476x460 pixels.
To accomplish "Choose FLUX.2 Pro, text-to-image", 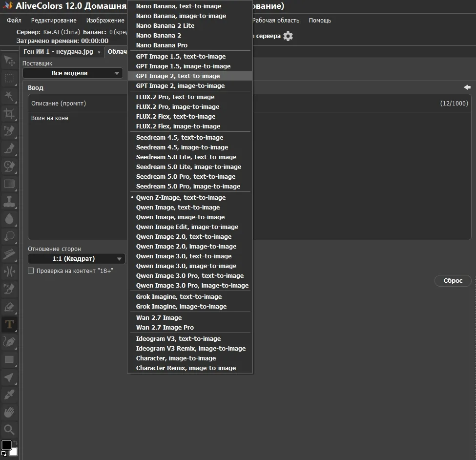I will point(190,97).
